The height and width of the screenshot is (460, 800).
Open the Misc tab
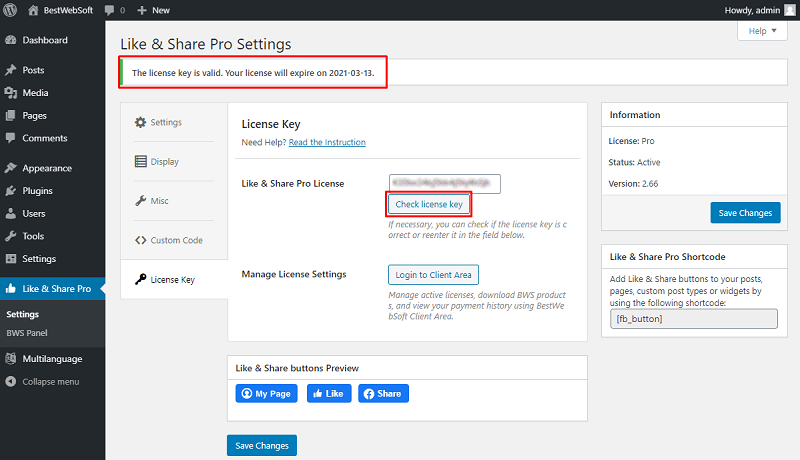173,201
